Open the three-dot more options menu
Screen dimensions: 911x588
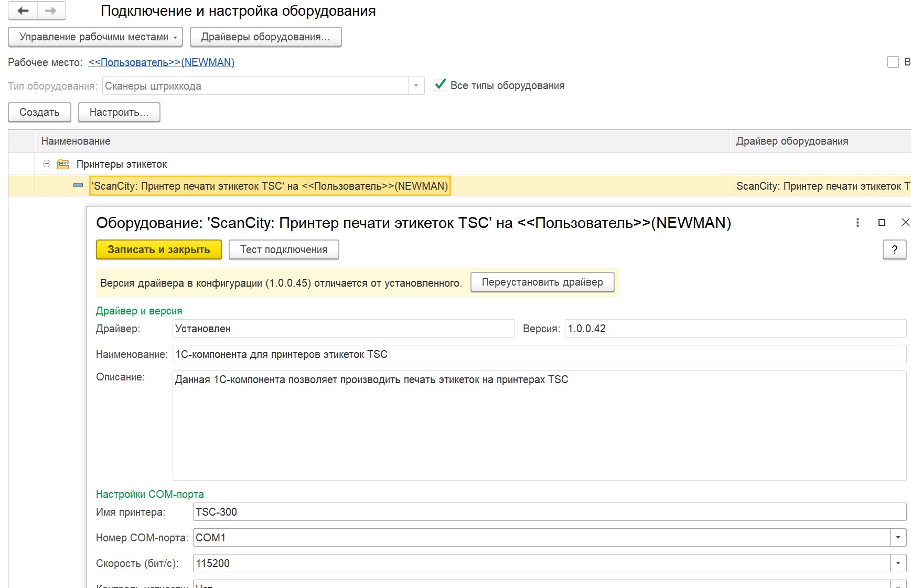coord(858,223)
